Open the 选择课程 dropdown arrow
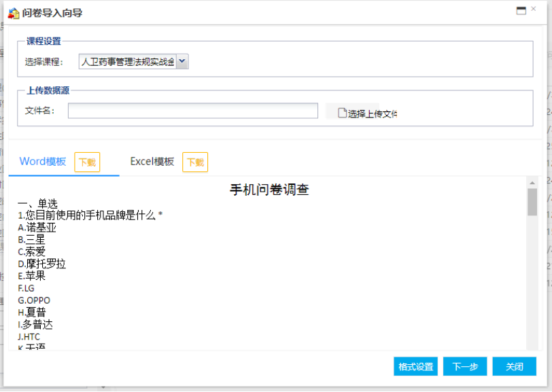Image resolution: width=552 pixels, height=392 pixels. pos(182,62)
